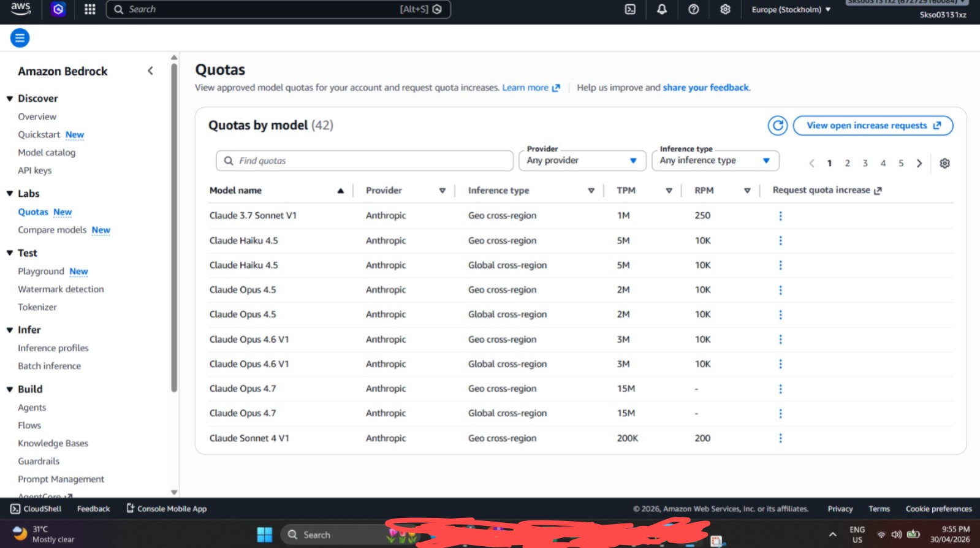Screen dimensions: 980x548
Task: Show hidden system tray icons chevron
Action: pos(832,535)
